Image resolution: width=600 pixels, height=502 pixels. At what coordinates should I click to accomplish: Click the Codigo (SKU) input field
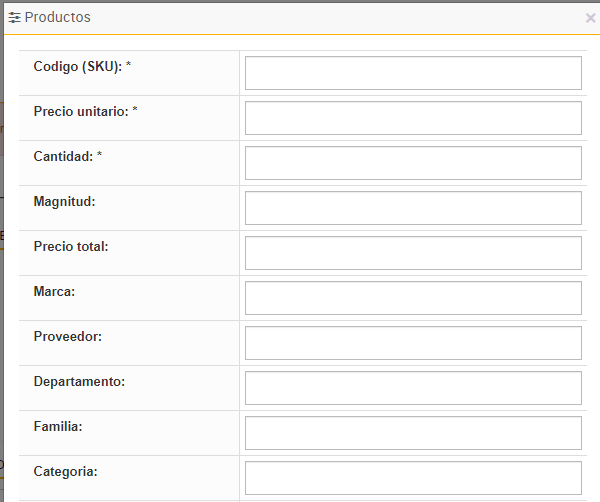coord(413,73)
